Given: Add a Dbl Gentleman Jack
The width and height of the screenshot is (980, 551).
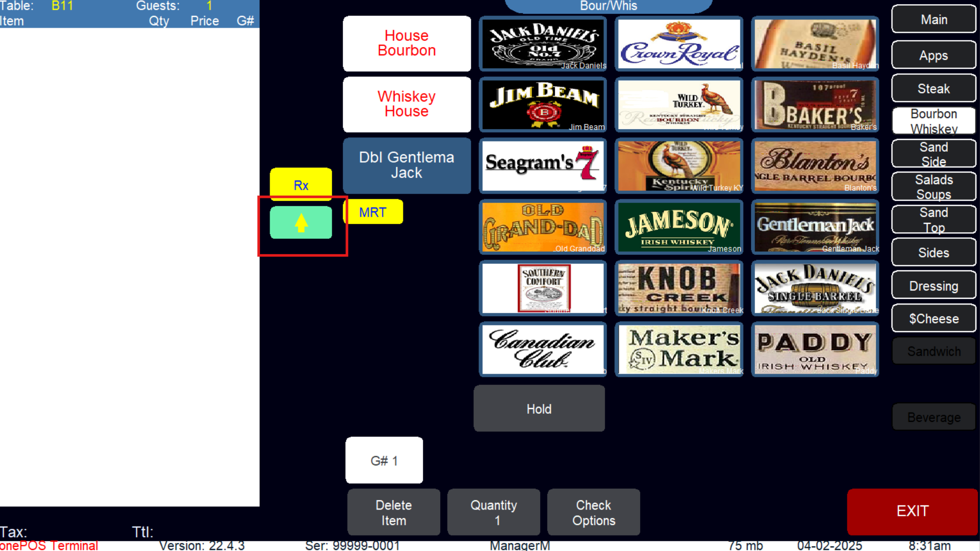Looking at the screenshot, I should point(406,166).
